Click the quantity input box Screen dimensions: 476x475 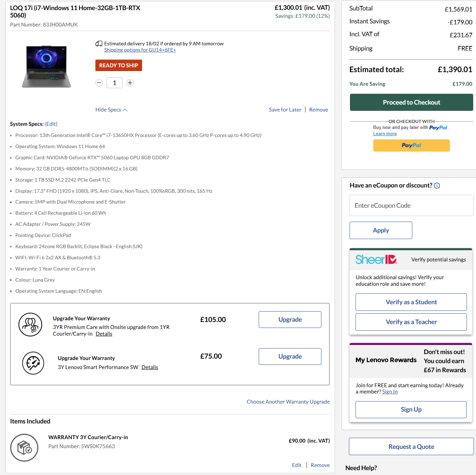pyautogui.click(x=115, y=83)
